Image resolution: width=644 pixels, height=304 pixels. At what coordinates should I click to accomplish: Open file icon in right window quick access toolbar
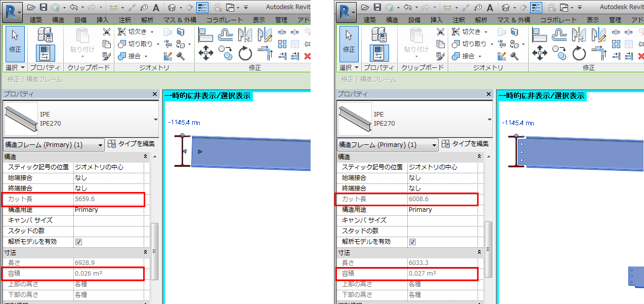point(365,7)
